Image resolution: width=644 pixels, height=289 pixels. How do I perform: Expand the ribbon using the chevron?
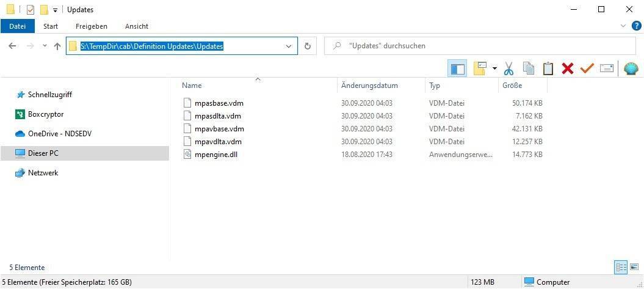tap(623, 26)
